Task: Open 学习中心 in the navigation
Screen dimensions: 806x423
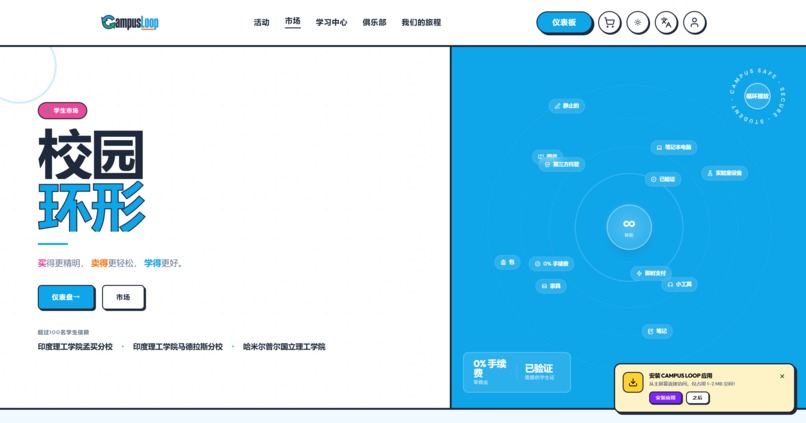Action: click(x=331, y=22)
